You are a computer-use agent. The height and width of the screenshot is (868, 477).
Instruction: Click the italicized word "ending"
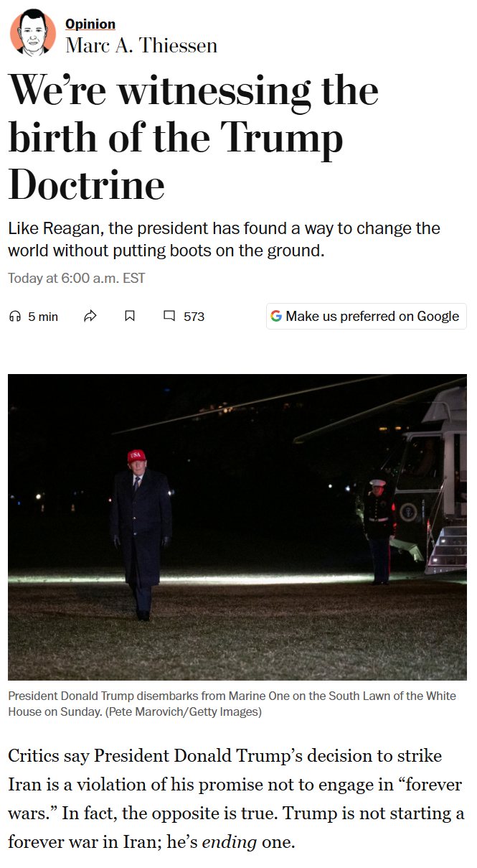(229, 841)
